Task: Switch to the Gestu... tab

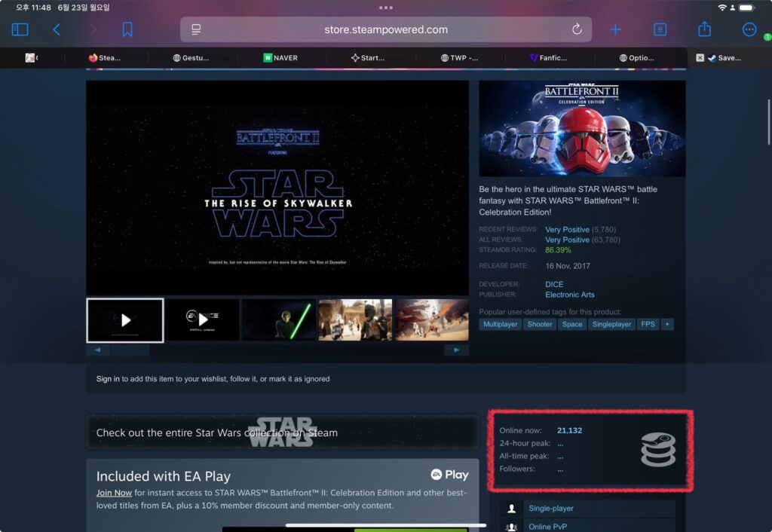Action: [x=191, y=57]
